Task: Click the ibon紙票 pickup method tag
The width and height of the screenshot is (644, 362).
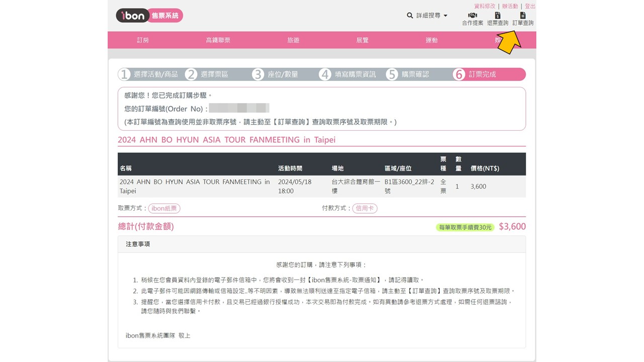Action: pos(164,208)
